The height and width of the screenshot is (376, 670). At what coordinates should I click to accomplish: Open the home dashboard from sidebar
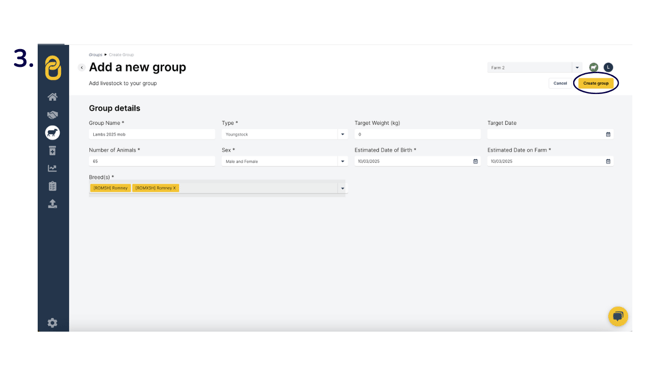pos(52,97)
